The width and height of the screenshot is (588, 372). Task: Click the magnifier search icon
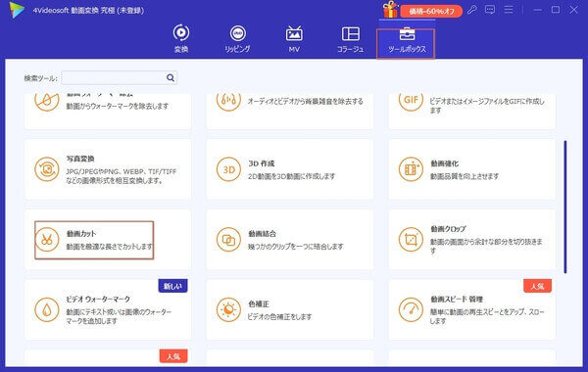[x=171, y=78]
